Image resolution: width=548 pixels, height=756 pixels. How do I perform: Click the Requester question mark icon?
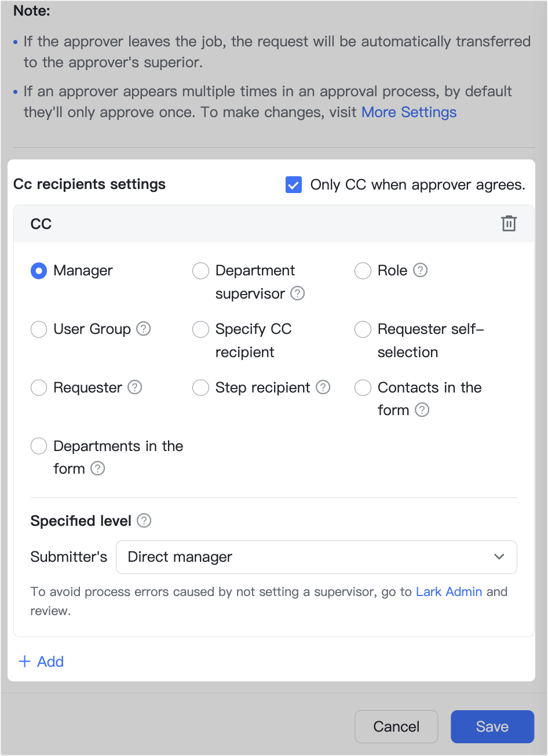134,387
